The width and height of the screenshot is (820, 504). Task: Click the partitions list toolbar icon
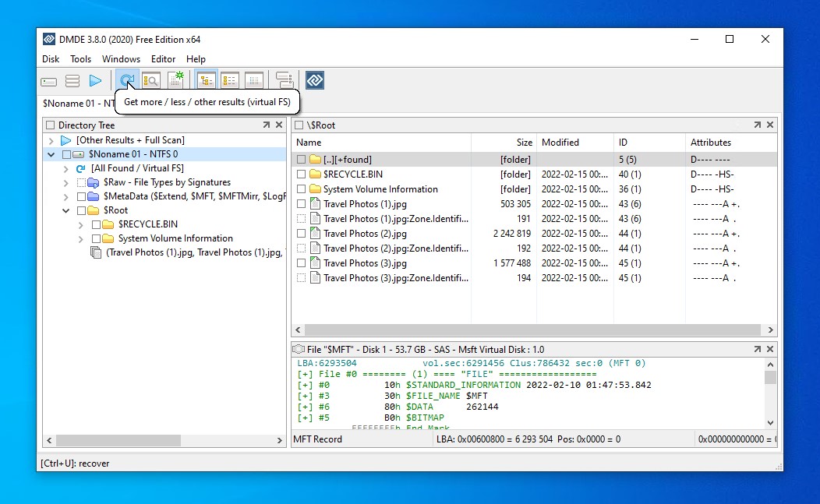[x=72, y=79]
